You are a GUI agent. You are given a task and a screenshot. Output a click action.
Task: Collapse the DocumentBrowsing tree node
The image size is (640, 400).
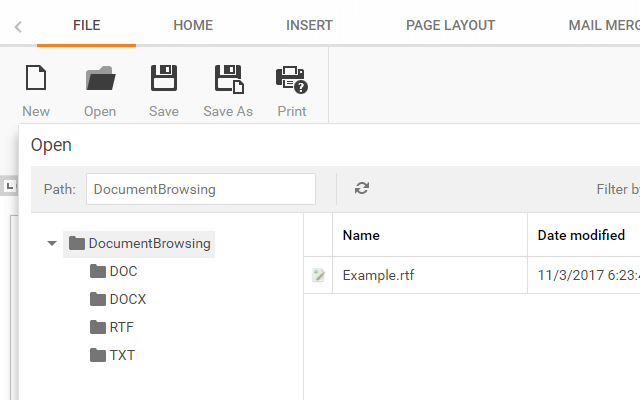(x=52, y=243)
